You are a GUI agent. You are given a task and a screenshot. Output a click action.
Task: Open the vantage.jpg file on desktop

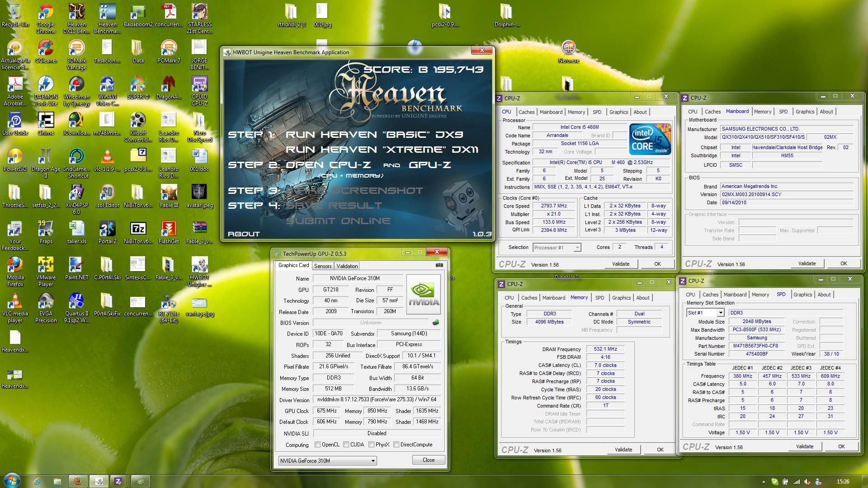coord(199,308)
